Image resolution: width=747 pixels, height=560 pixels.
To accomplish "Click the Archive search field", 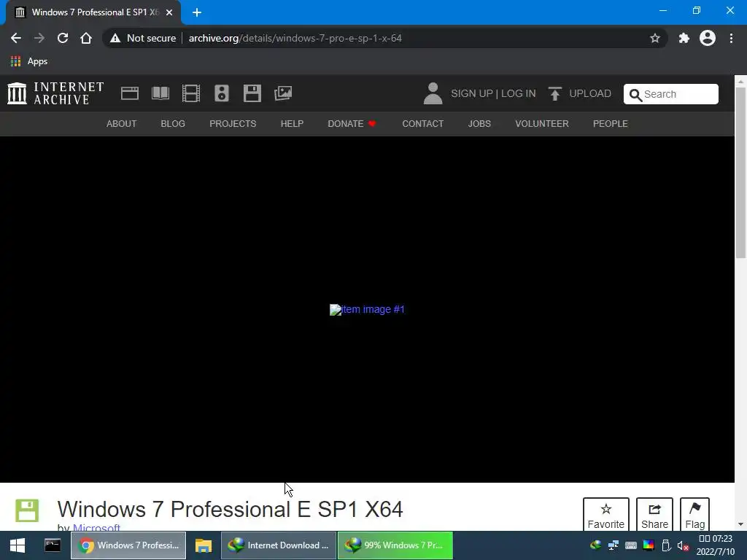I will (671, 94).
